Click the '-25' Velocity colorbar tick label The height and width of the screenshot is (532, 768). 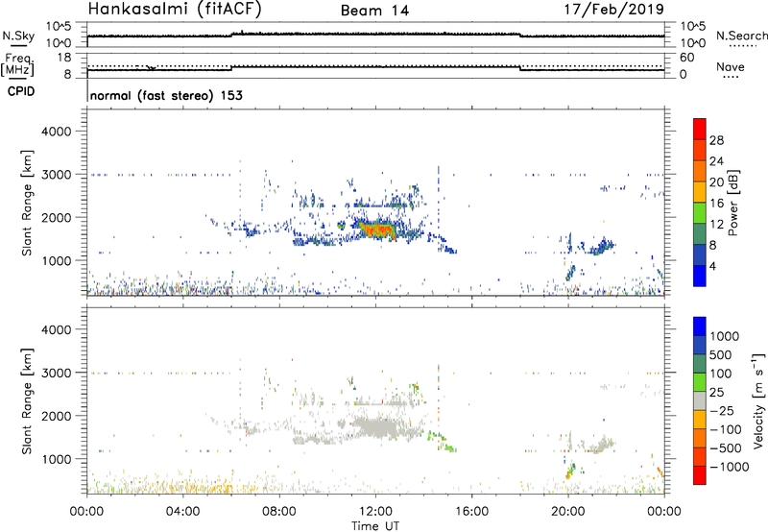coord(723,410)
